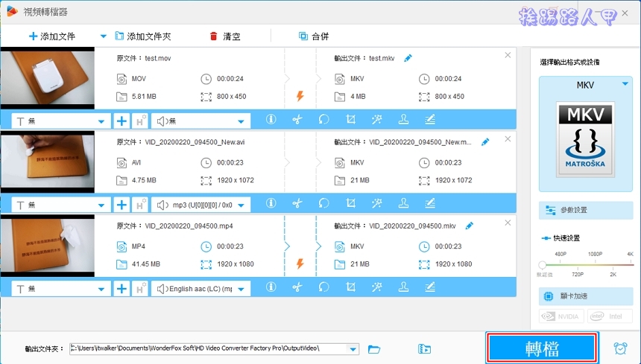Screen dimensions: 641x364
Task: Apply effects to VID_20200220_094500_New.avi
Action: pyautogui.click(x=377, y=203)
